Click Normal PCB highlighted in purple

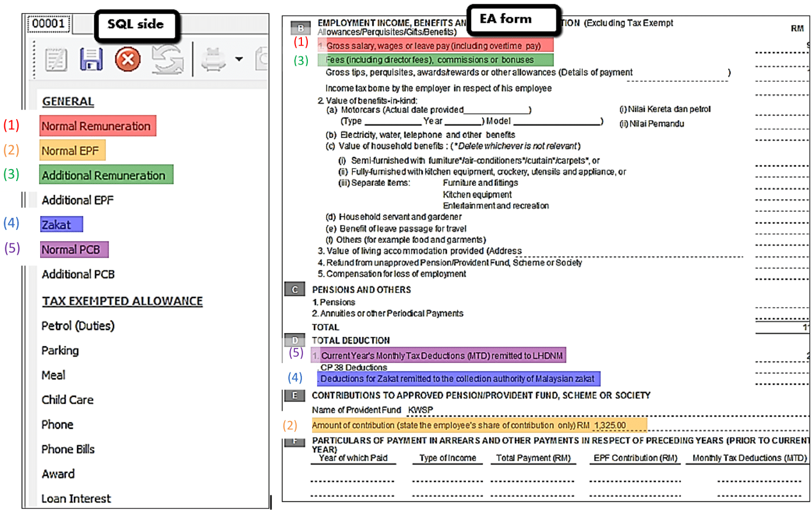pos(74,249)
